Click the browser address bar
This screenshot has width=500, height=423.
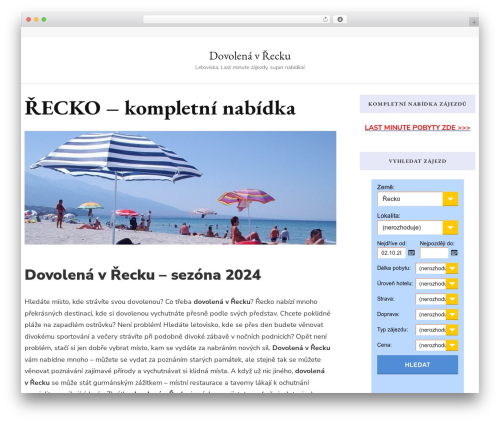(237, 20)
